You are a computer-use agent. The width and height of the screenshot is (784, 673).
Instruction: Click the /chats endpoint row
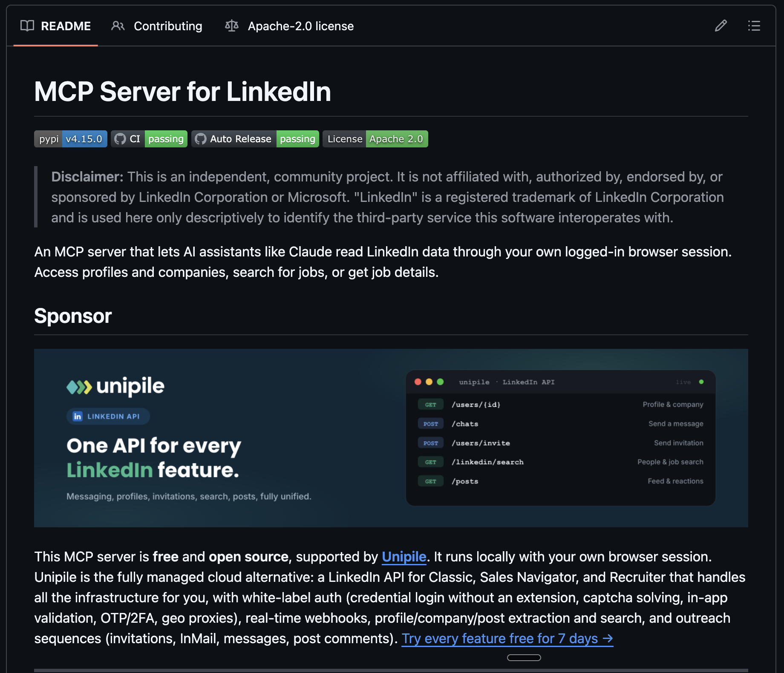click(561, 424)
